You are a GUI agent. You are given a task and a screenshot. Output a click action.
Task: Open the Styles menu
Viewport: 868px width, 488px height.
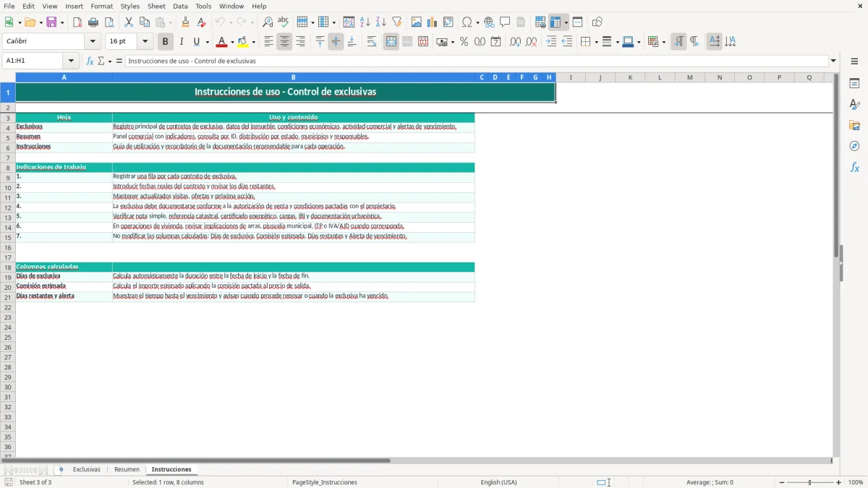130,6
